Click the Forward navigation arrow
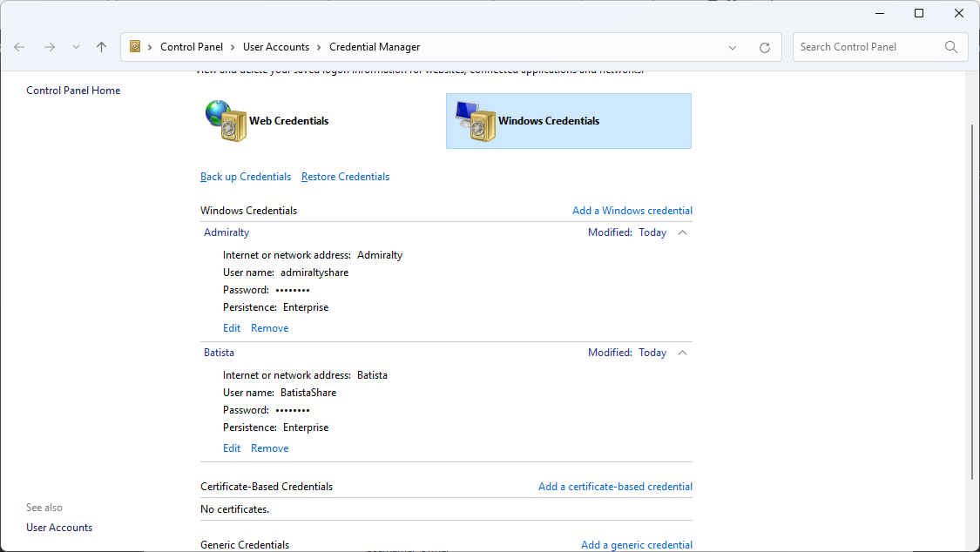Screen dimensions: 980x552 pyautogui.click(x=50, y=47)
